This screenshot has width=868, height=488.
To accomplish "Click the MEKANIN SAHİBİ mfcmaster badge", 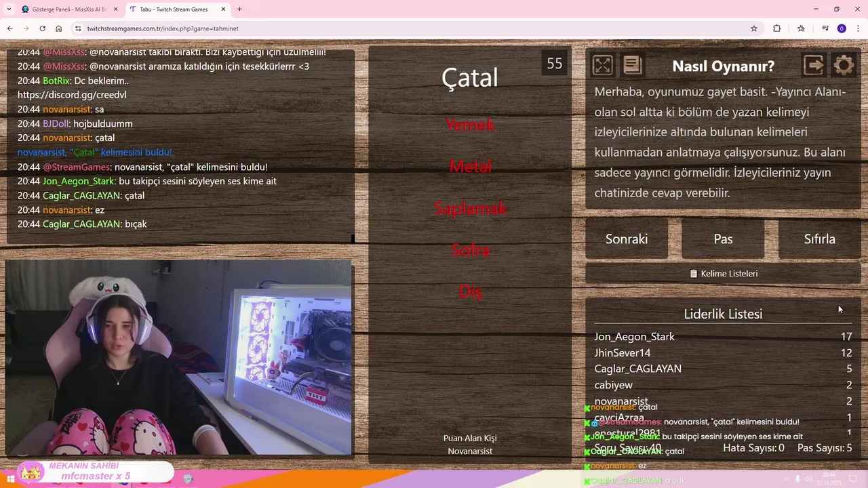I will point(95,471).
